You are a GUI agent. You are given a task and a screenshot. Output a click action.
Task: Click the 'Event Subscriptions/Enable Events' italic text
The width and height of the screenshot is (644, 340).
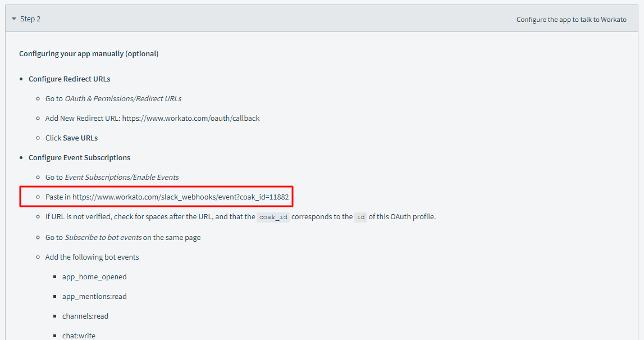(122, 178)
